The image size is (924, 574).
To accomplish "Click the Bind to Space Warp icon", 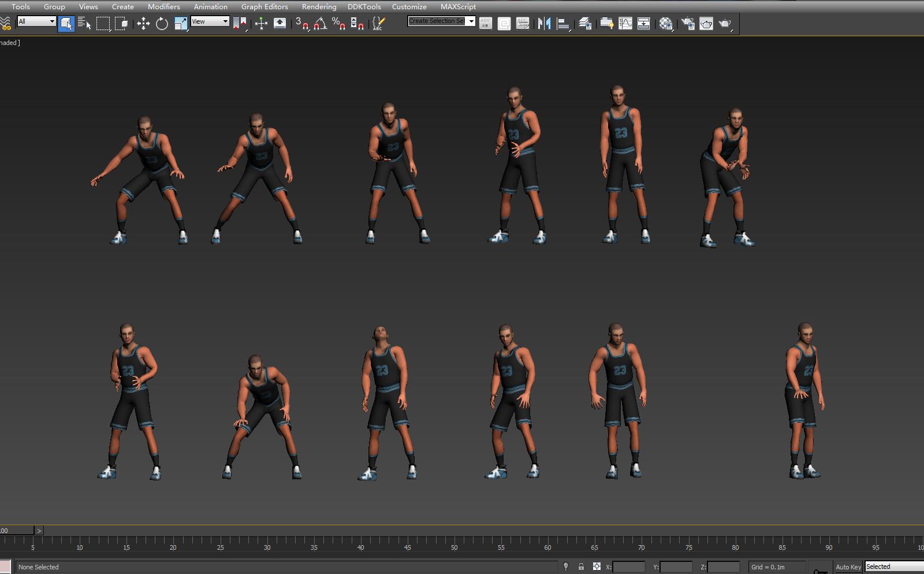I will point(5,24).
